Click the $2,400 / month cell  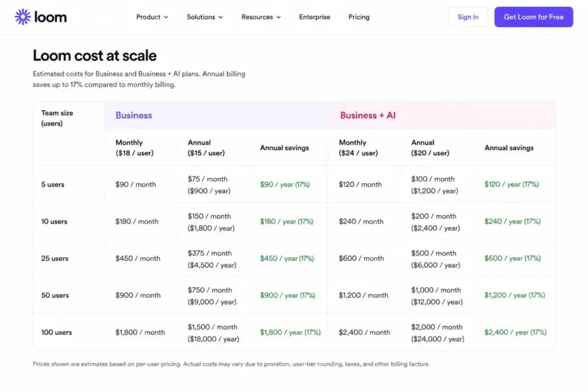click(x=365, y=332)
